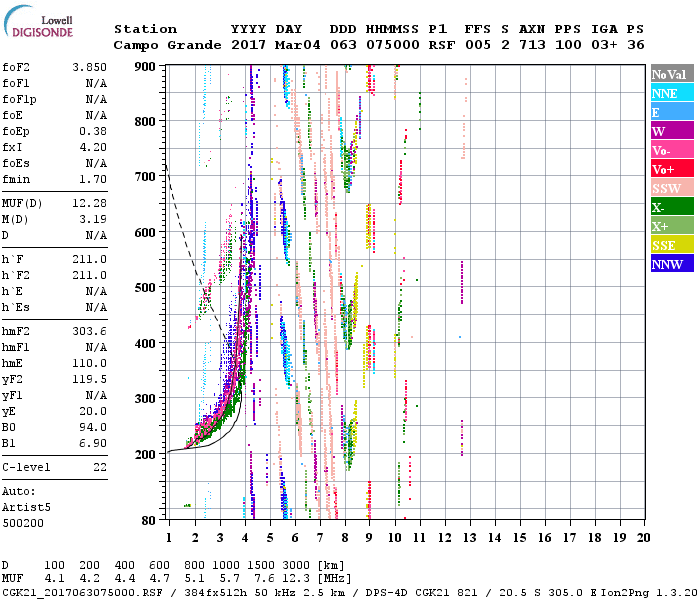The height and width of the screenshot is (600, 700).
Task: Click the Vo- pink legend swatch
Action: [x=670, y=150]
